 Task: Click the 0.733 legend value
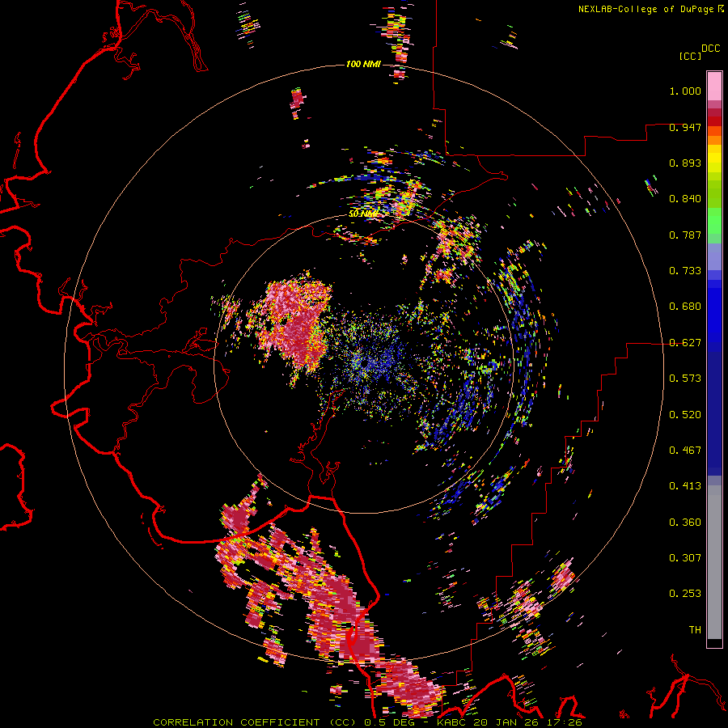click(685, 271)
